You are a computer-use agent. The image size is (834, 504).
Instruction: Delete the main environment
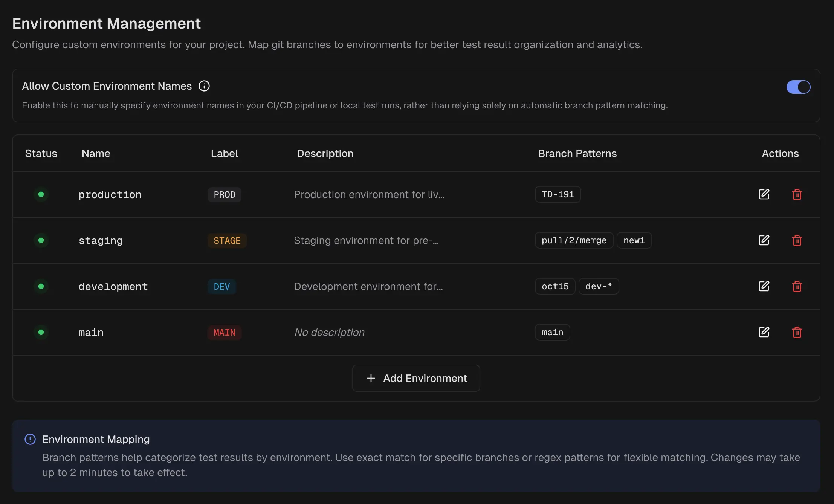[797, 332]
